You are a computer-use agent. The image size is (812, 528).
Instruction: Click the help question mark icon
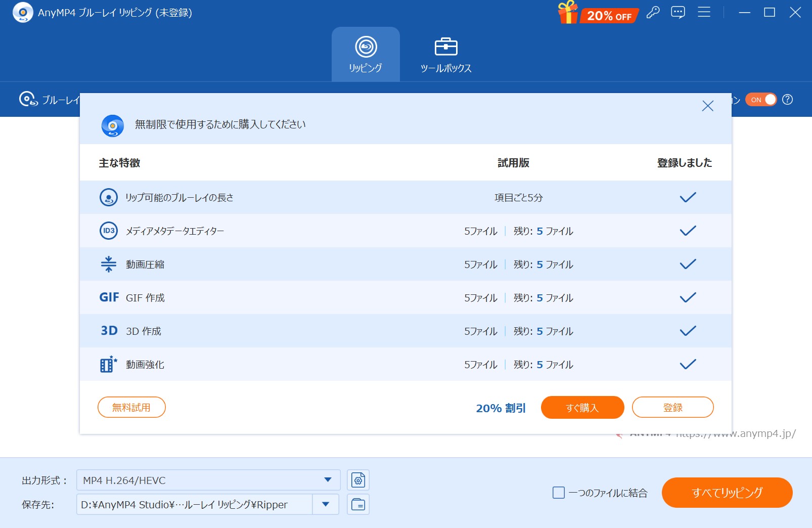(x=787, y=100)
